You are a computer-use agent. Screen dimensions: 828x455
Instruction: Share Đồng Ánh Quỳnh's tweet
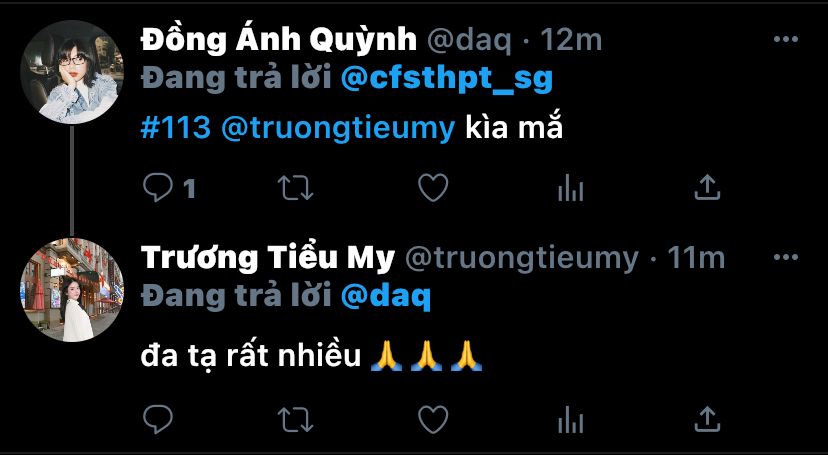pyautogui.click(x=708, y=187)
